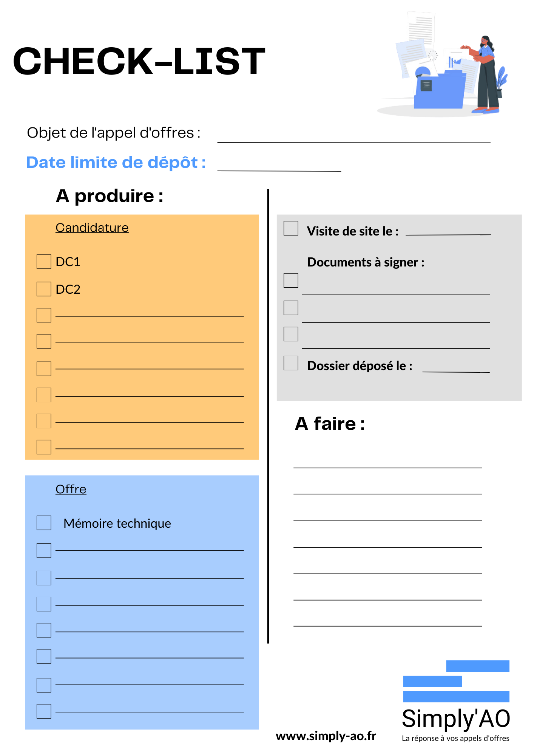This screenshot has width=534, height=756.
Task: Tick first checkbox under Documents à signer
Action: 291,280
